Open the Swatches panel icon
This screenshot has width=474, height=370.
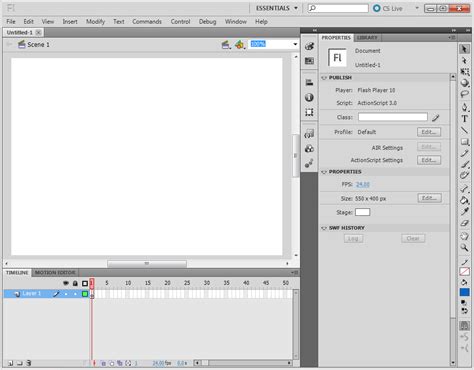point(309,61)
